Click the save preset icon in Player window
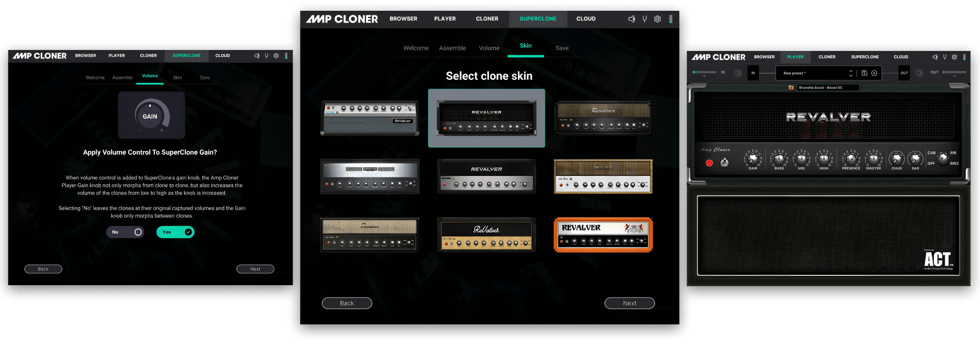The width and height of the screenshot is (980, 343). click(864, 73)
